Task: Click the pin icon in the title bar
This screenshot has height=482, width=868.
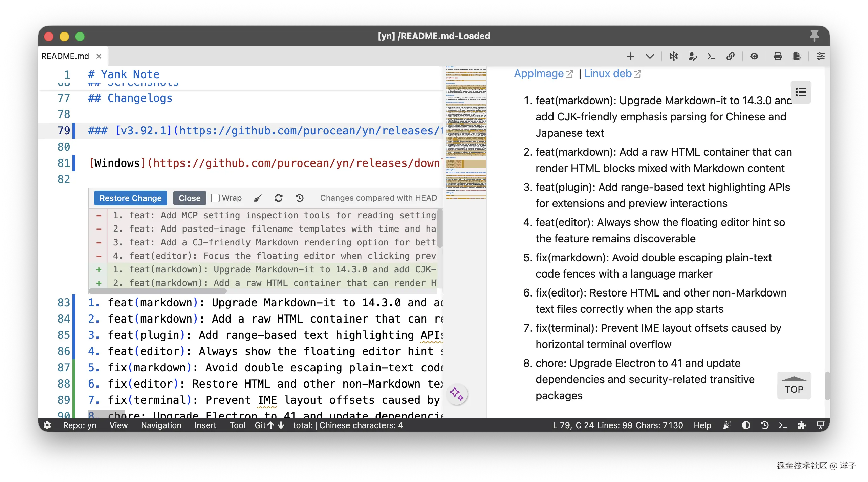Action: point(814,36)
